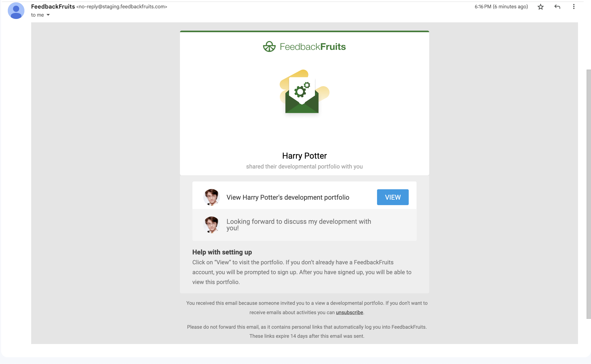591x364 pixels.
Task: Click Harry Potter's avatar beside the message
Action: coord(211,225)
